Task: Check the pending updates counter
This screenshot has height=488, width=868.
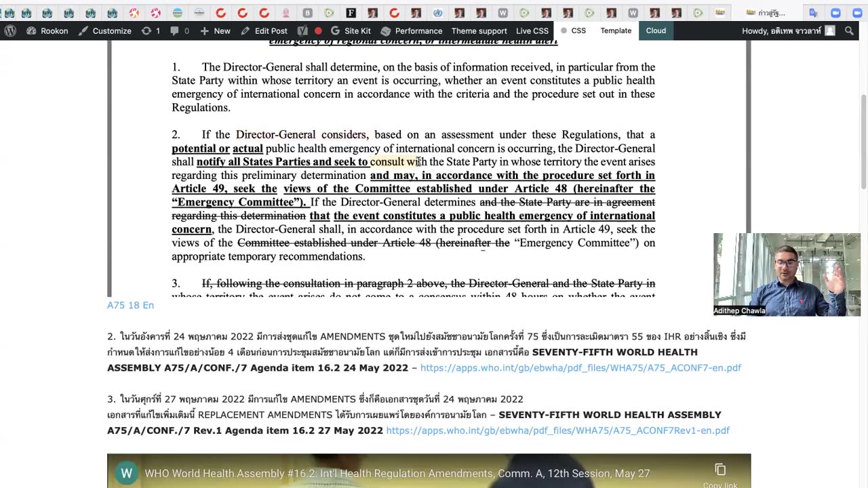Action: 151,30
